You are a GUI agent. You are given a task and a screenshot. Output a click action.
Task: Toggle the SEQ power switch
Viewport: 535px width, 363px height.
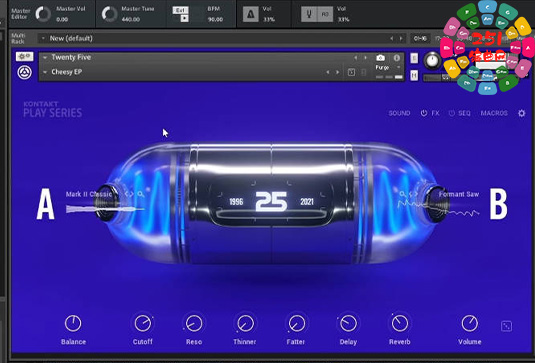point(452,113)
